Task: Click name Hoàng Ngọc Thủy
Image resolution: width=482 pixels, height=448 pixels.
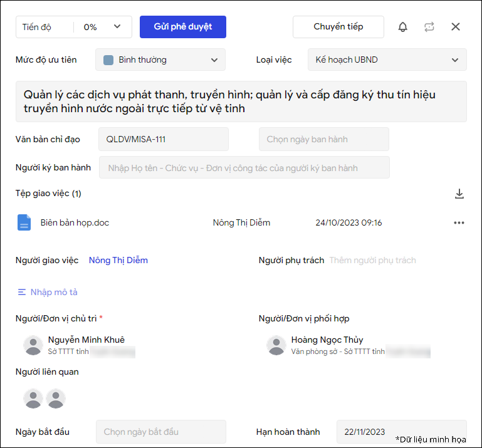Action: click(x=327, y=340)
